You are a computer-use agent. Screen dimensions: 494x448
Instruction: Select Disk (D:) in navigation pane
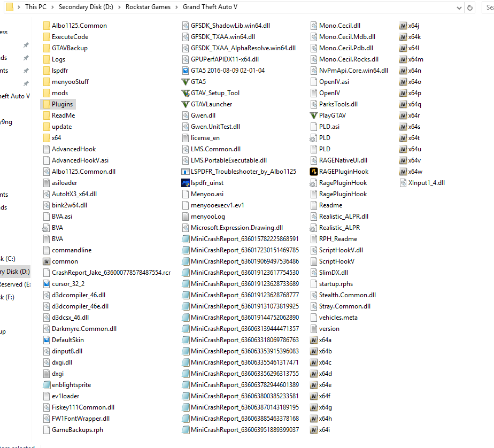click(15, 272)
